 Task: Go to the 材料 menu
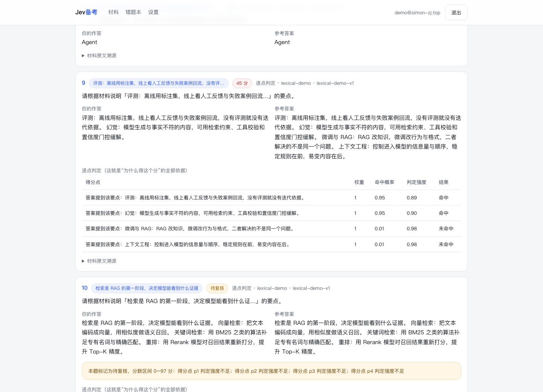pyautogui.click(x=113, y=12)
